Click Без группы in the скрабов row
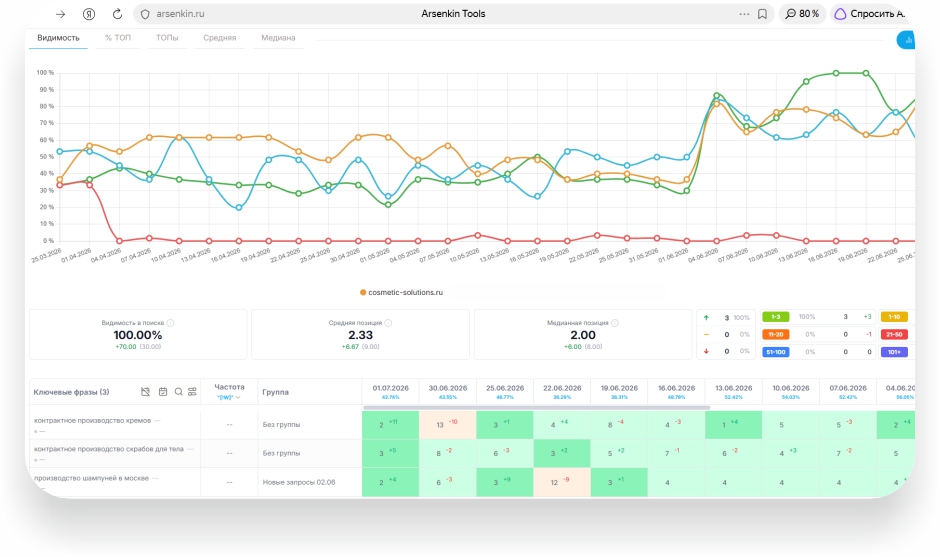The width and height of the screenshot is (940, 557). pos(281,453)
